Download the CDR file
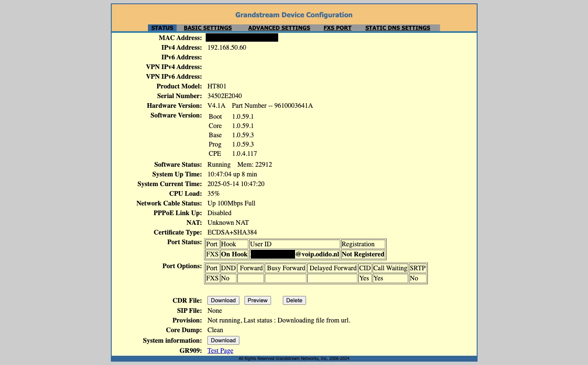The height and width of the screenshot is (365, 588). tap(223, 300)
